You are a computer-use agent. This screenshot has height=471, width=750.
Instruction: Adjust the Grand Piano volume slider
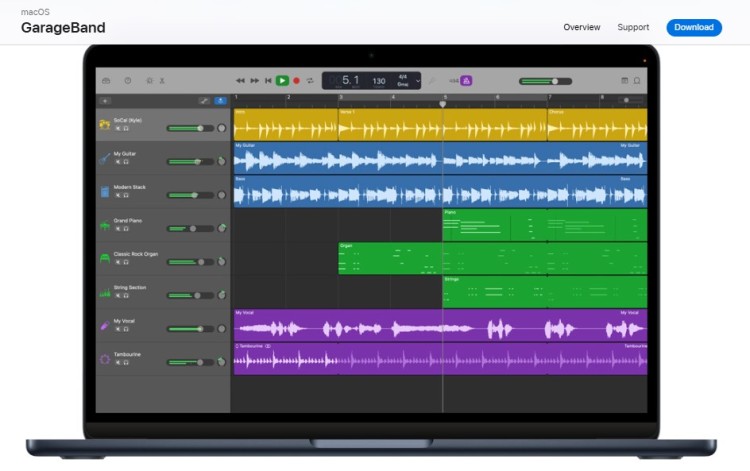click(190, 229)
